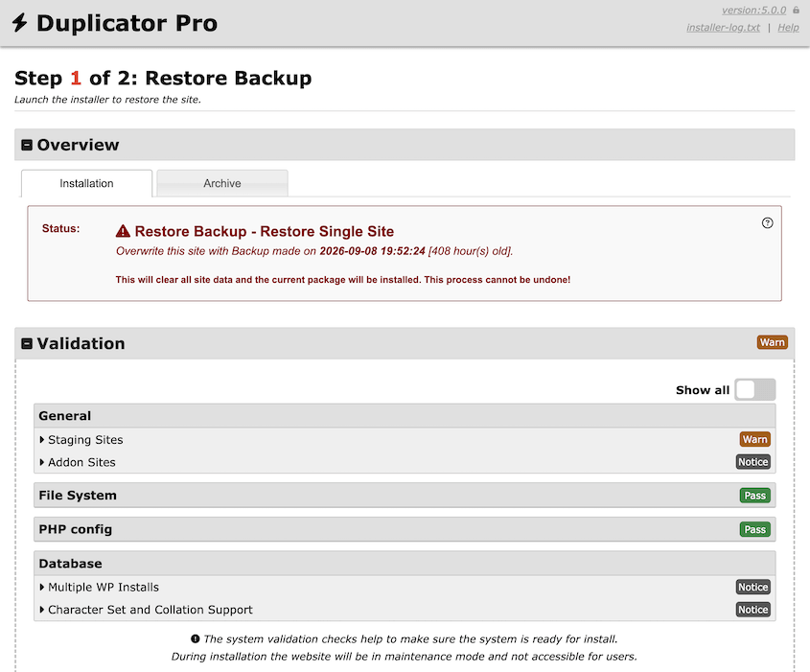
Task: Open the installer-log.txt link
Action: (x=723, y=28)
